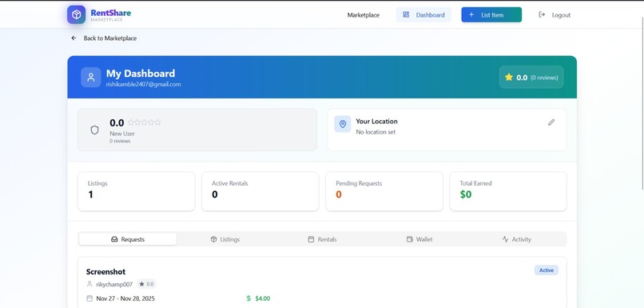644x308 pixels.
Task: Click the No location set text
Action: point(376,132)
